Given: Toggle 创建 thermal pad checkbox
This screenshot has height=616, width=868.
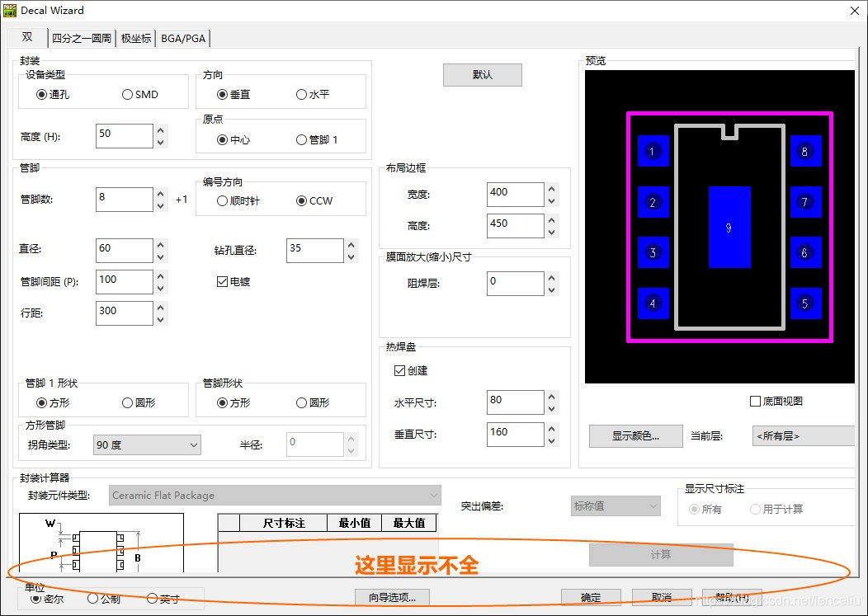Looking at the screenshot, I should pos(399,371).
